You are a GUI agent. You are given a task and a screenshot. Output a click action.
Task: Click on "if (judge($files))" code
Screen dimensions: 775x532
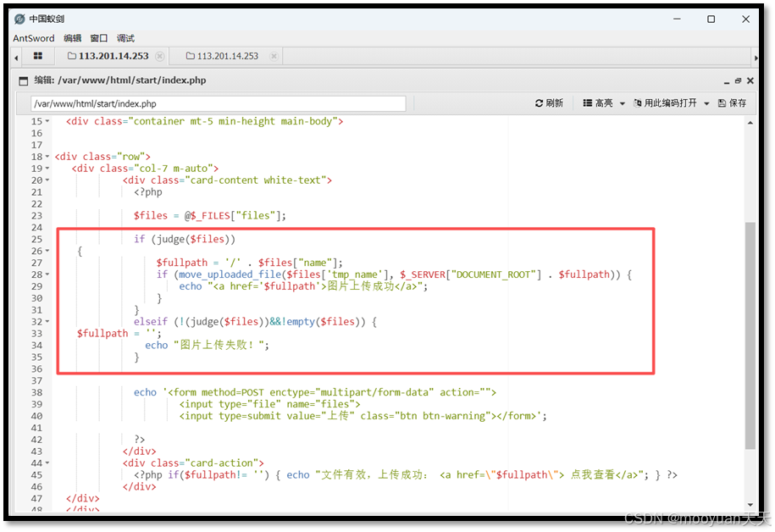click(185, 239)
